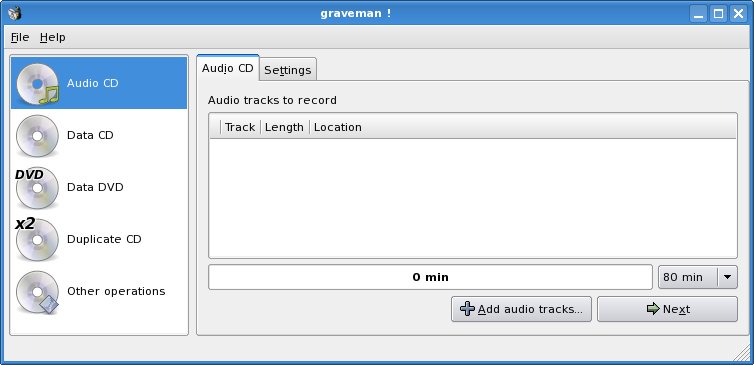Switch to the Settings tab
Viewport: 754px width, 365px height.
coord(288,70)
